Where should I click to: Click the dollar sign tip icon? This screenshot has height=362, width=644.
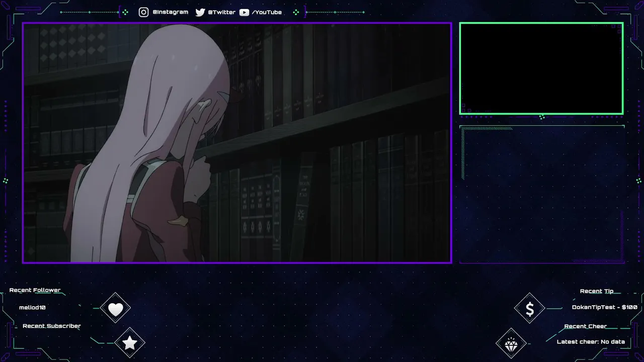click(x=529, y=308)
